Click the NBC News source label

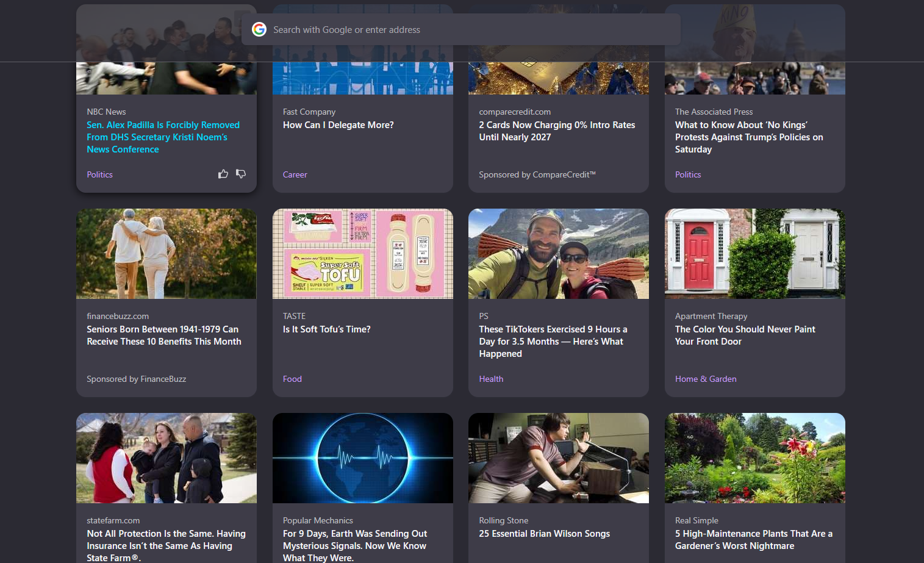(x=106, y=112)
